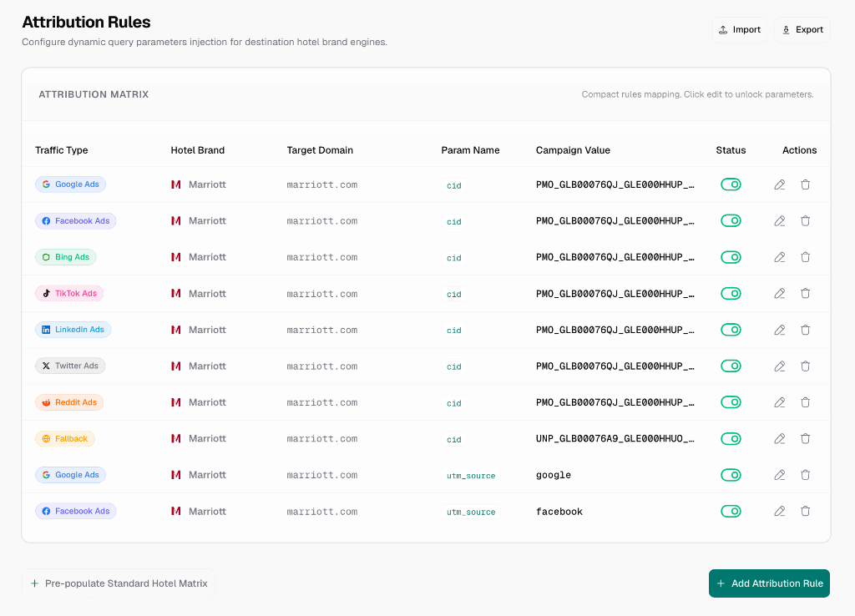Click the Traffic Type column header
The image size is (855, 616).
pos(62,150)
